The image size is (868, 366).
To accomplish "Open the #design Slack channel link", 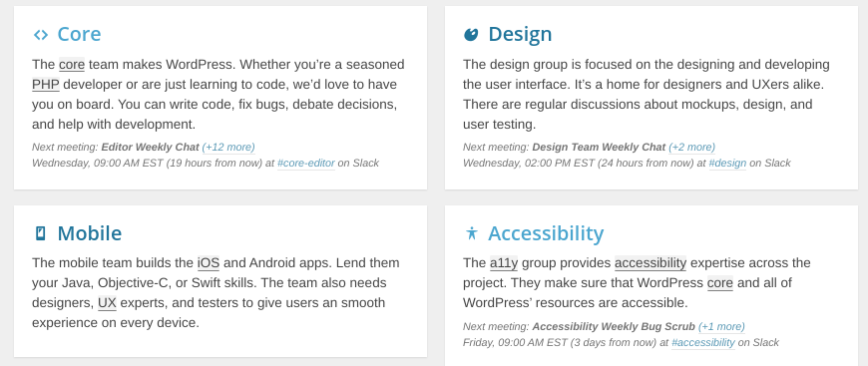I will (727, 164).
